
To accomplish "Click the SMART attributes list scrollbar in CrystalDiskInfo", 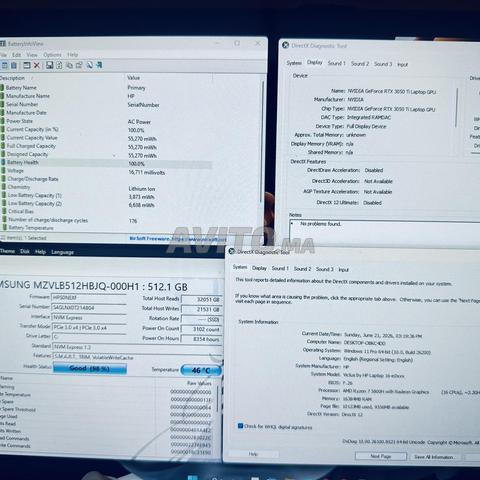I will (218, 398).
